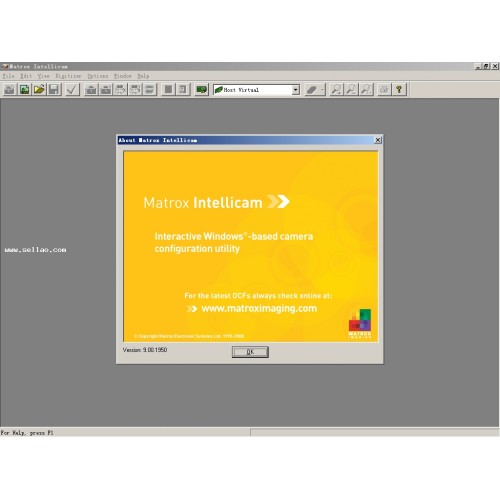Restore down the main application window

point(486,66)
